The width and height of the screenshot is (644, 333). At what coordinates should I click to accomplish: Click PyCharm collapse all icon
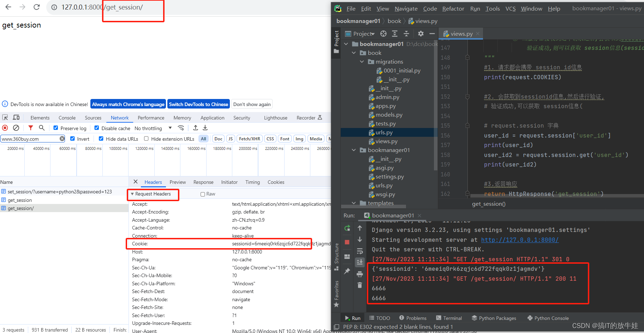pyautogui.click(x=406, y=34)
